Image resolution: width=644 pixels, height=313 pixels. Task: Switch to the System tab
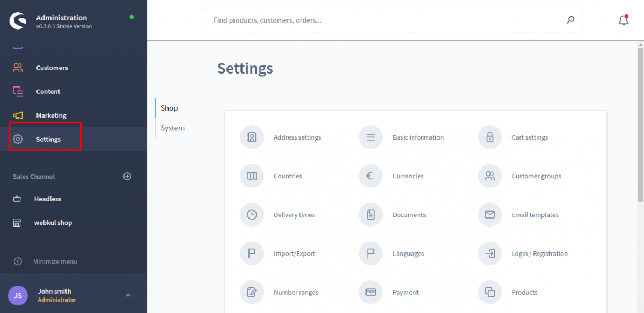click(172, 128)
